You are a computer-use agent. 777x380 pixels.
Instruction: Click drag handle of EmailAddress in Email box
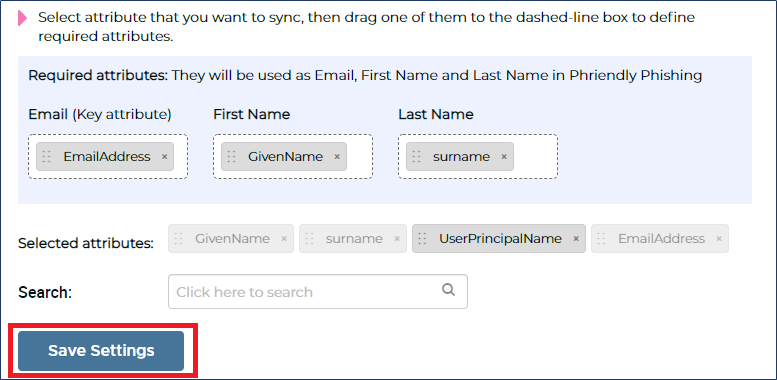click(47, 157)
